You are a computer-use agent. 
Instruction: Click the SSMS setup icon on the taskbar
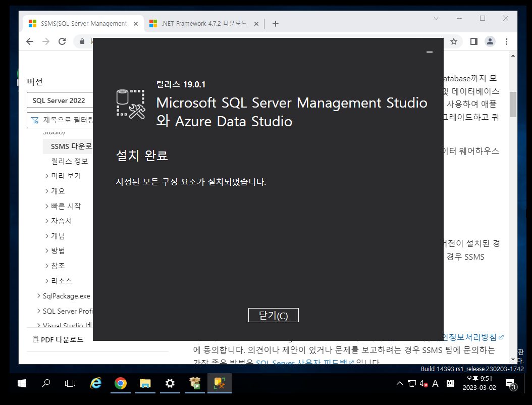(x=220, y=383)
